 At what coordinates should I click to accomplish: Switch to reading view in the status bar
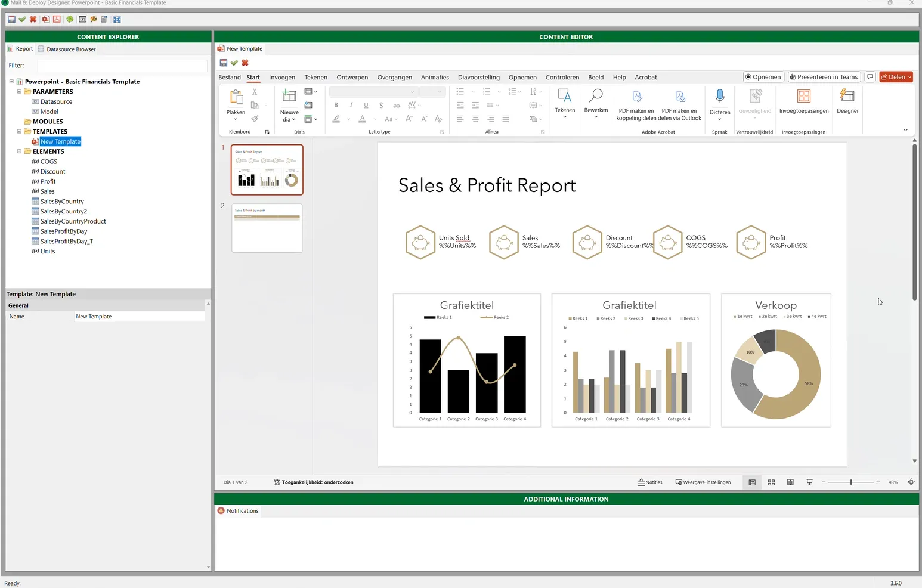pos(790,482)
